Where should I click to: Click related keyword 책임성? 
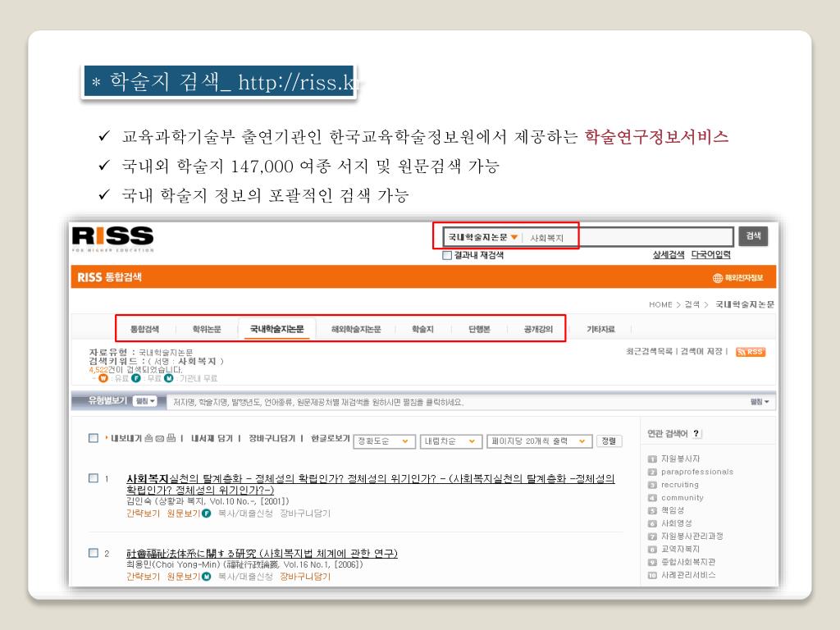tap(673, 510)
